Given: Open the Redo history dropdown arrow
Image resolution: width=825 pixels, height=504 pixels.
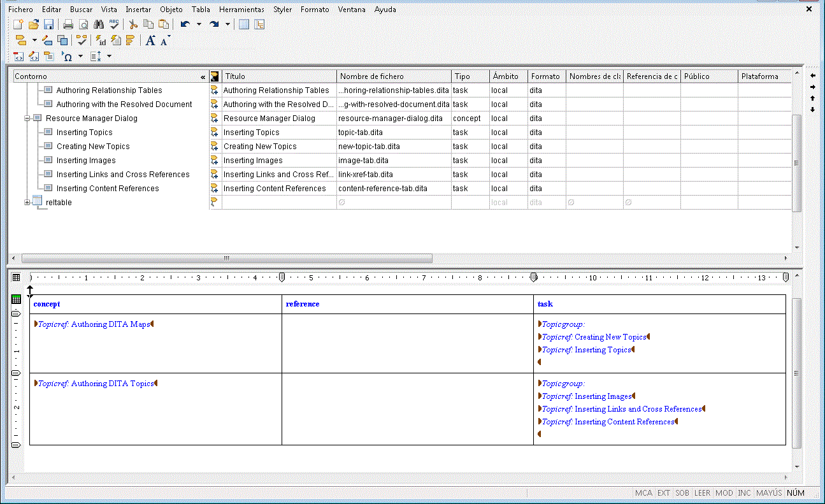Looking at the screenshot, I should (227, 24).
